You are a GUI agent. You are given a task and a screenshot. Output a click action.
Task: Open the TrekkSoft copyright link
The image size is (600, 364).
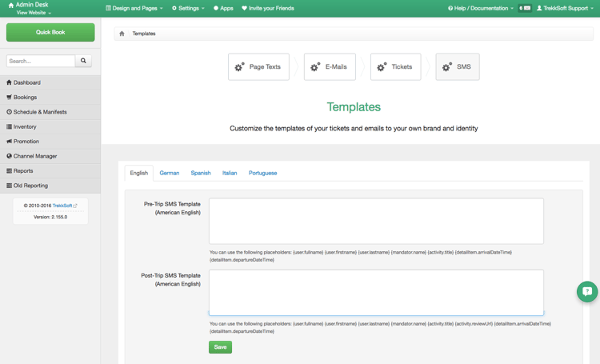(x=64, y=206)
